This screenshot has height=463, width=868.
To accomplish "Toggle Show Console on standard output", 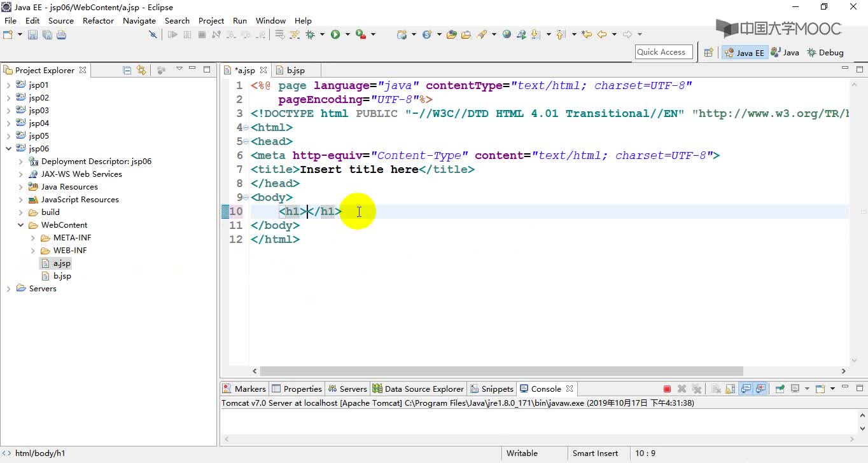I will tap(746, 389).
